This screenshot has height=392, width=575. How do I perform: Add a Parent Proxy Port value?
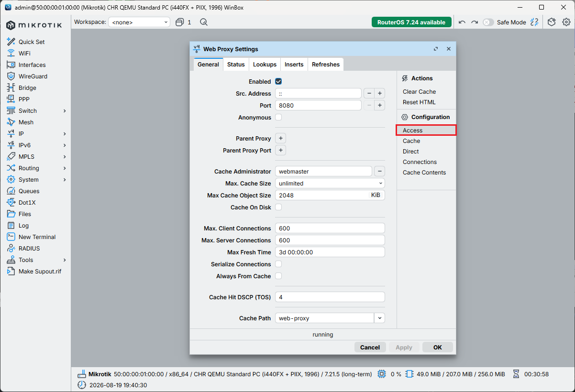pos(281,151)
